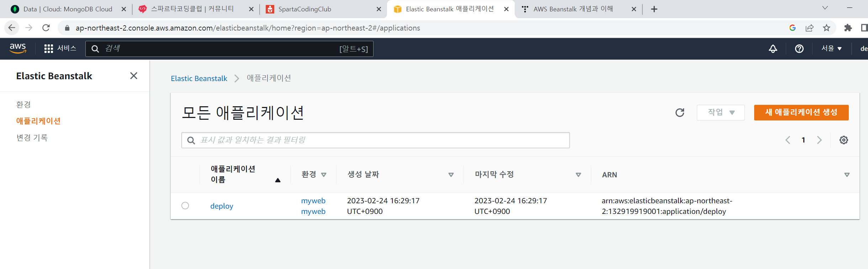The height and width of the screenshot is (269, 868).
Task: Sort by 생성 날짜 column arrow
Action: [x=451, y=175]
